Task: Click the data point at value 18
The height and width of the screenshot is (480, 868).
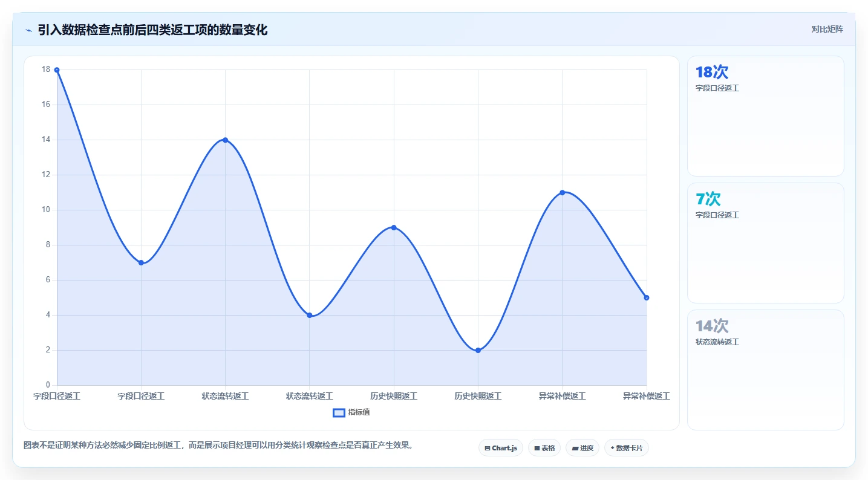Action: pyautogui.click(x=57, y=70)
